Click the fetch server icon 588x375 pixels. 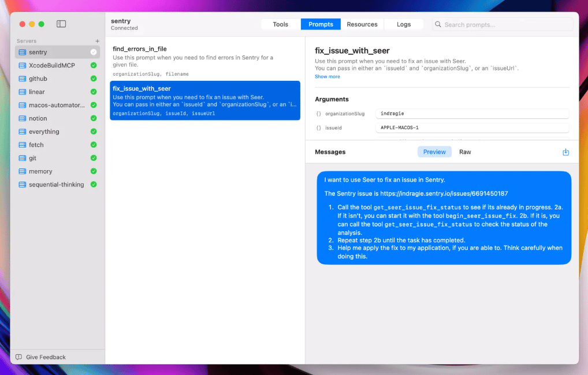[23, 145]
